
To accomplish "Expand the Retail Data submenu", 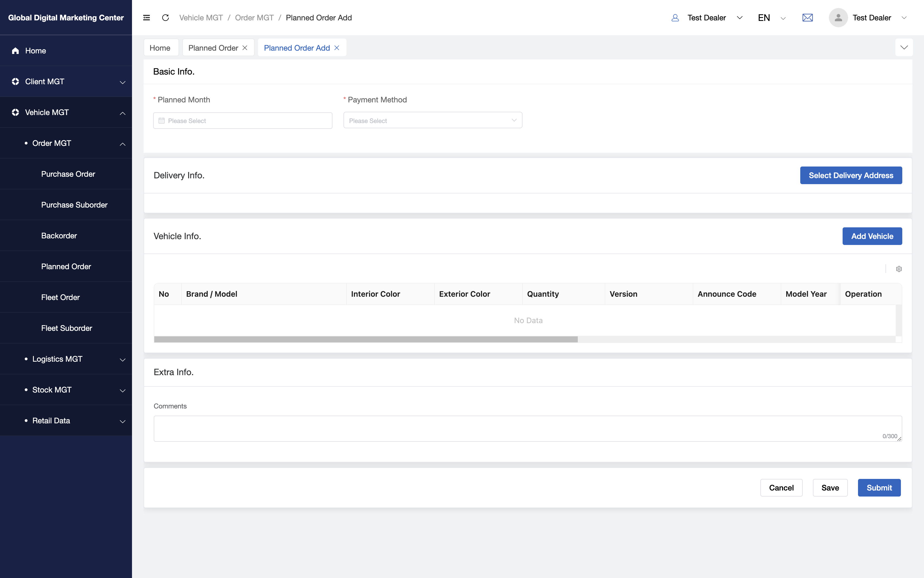I will pyautogui.click(x=123, y=421).
